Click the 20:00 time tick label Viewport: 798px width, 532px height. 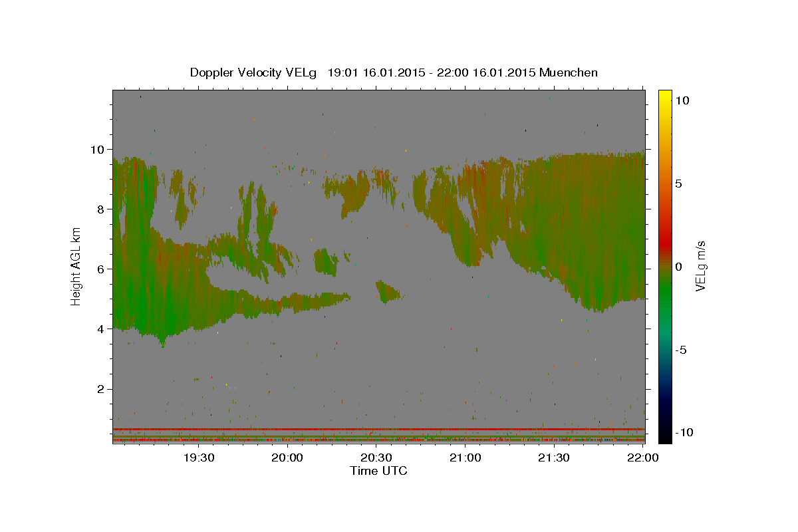click(288, 458)
